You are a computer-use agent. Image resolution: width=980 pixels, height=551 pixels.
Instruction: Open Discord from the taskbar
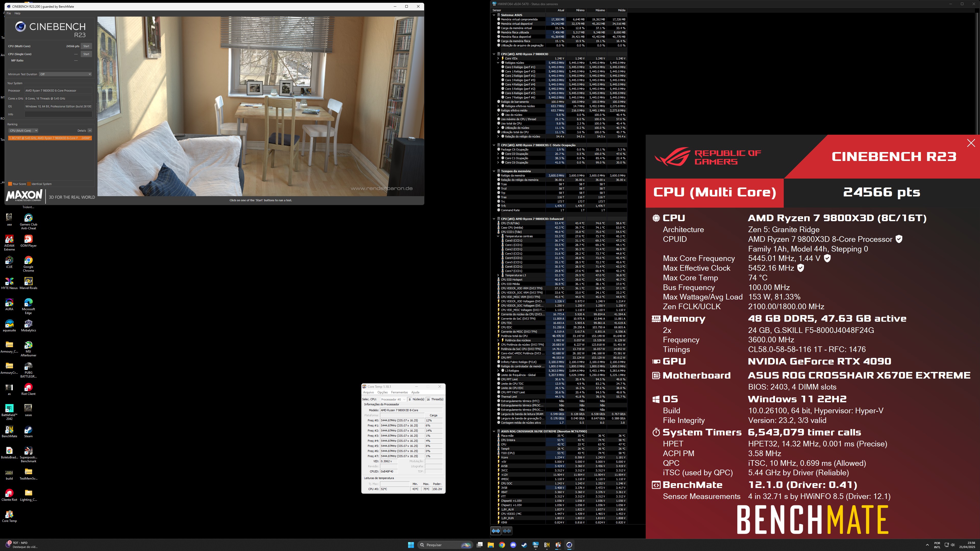click(x=513, y=545)
